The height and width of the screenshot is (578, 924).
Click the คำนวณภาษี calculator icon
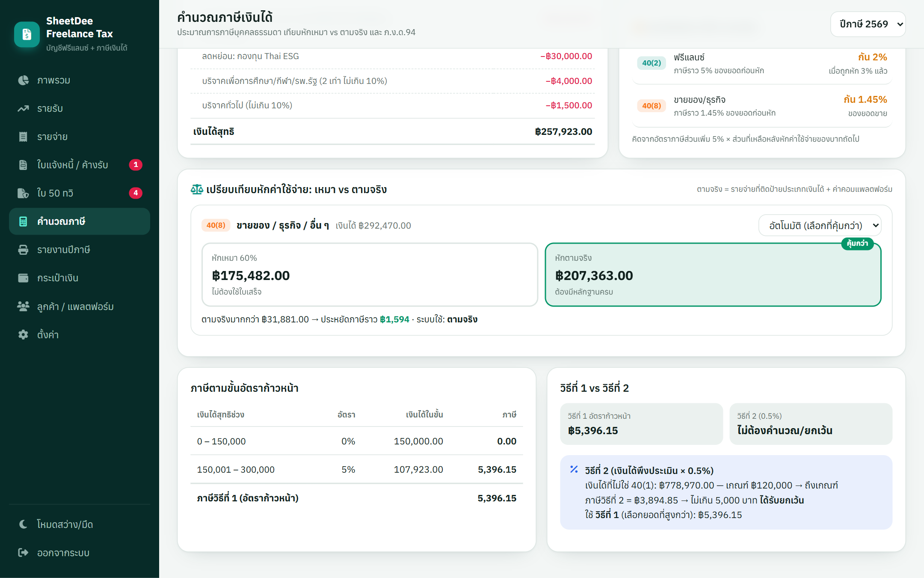[23, 221]
